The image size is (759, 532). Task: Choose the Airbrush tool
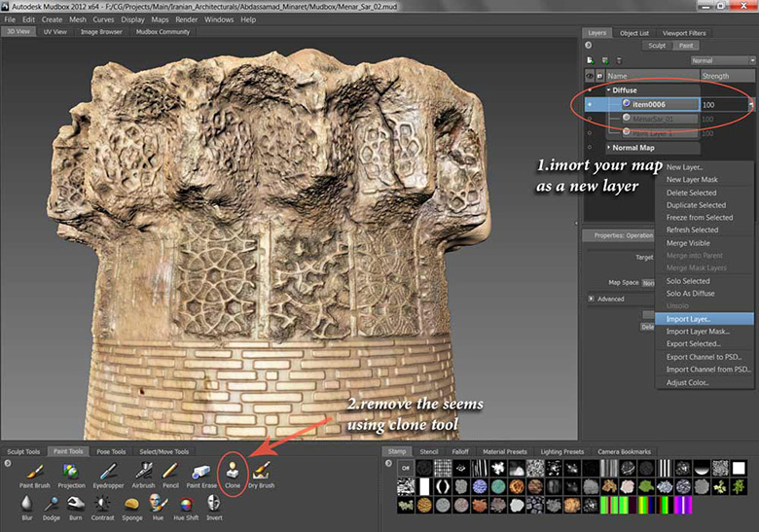(x=143, y=472)
